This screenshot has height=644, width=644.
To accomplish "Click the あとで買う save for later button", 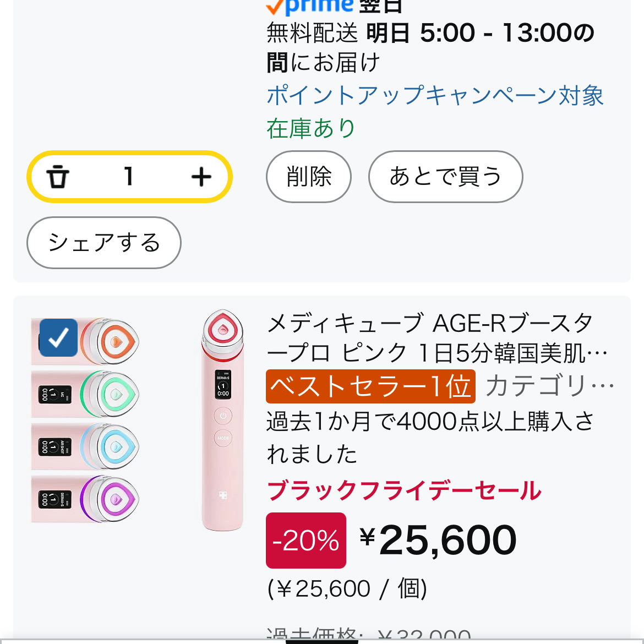I will coord(445,177).
